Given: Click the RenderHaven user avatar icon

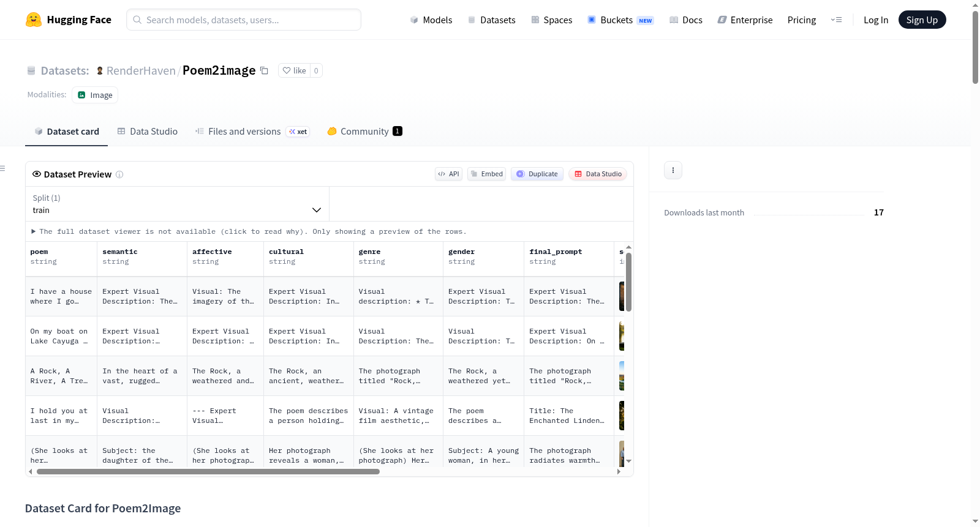Looking at the screenshot, I should pos(100,70).
